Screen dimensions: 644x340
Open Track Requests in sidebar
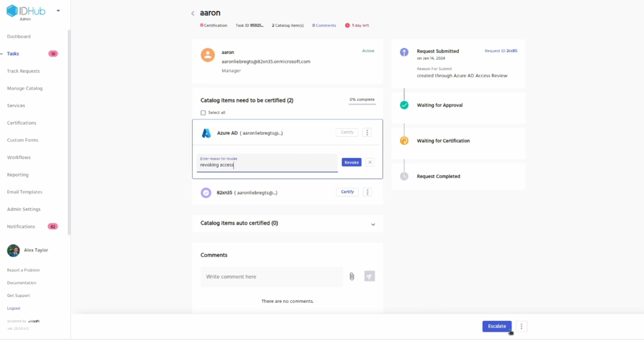coord(23,71)
